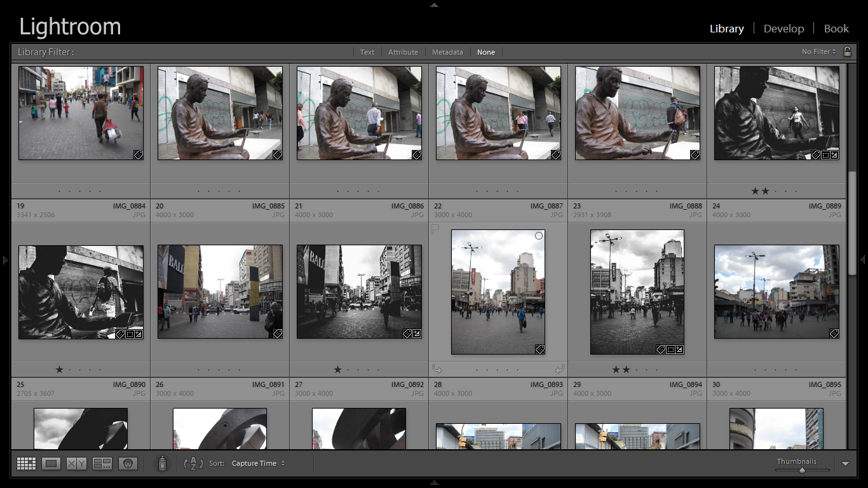Viewport: 868px width, 488px height.
Task: Click the develop adjustments badge on IMG_0888
Action: 679,349
